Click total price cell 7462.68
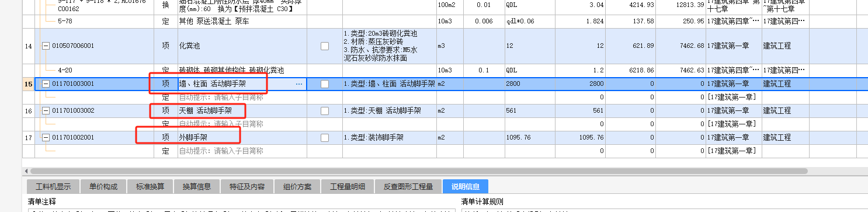 [680, 46]
